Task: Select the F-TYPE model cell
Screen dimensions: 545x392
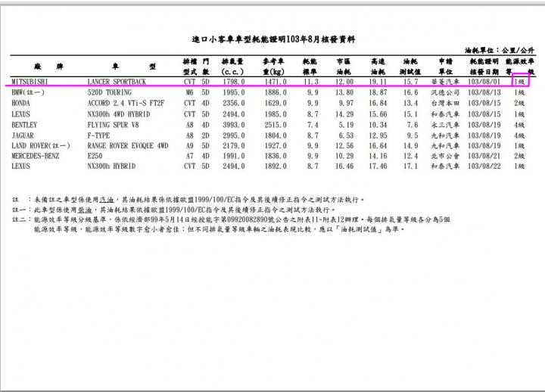Action: point(98,135)
